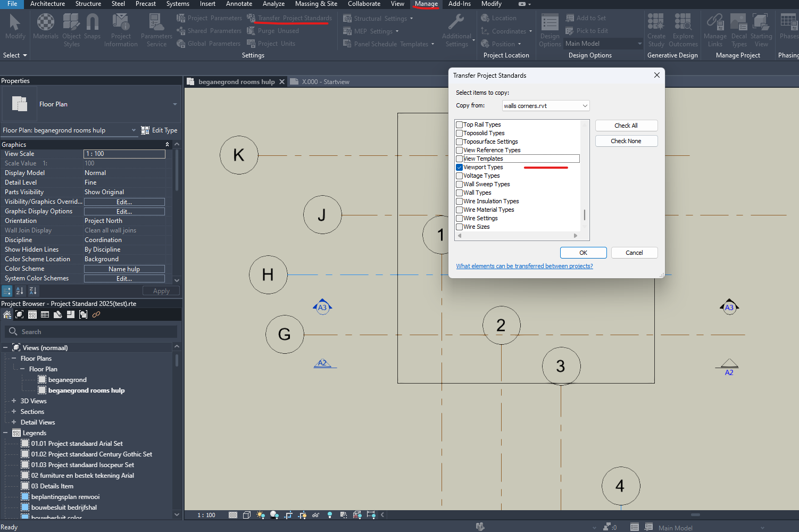The width and height of the screenshot is (799, 532).
Task: Click the crop view icon in view bar
Action: [x=288, y=514]
